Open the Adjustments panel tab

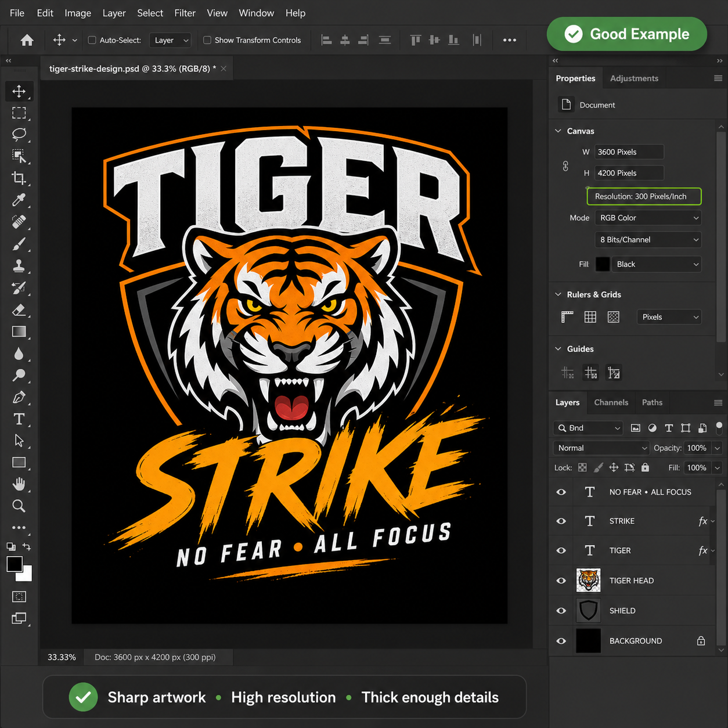(x=634, y=78)
